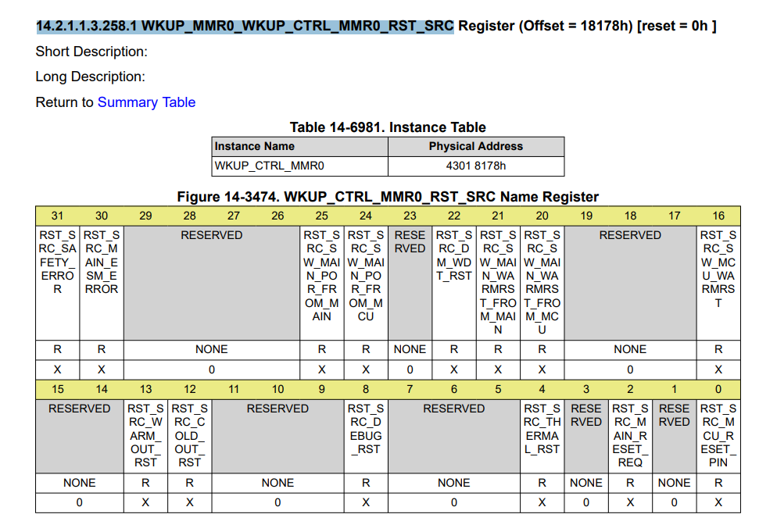Click bit number 21 in the header row
This screenshot has height=532, width=777.
click(x=498, y=216)
